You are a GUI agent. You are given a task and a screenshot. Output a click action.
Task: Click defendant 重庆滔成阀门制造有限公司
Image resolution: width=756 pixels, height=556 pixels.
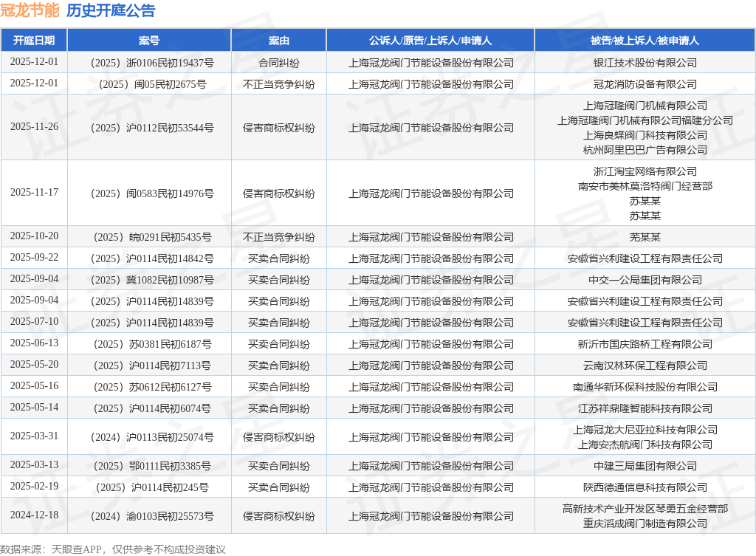pyautogui.click(x=645, y=524)
